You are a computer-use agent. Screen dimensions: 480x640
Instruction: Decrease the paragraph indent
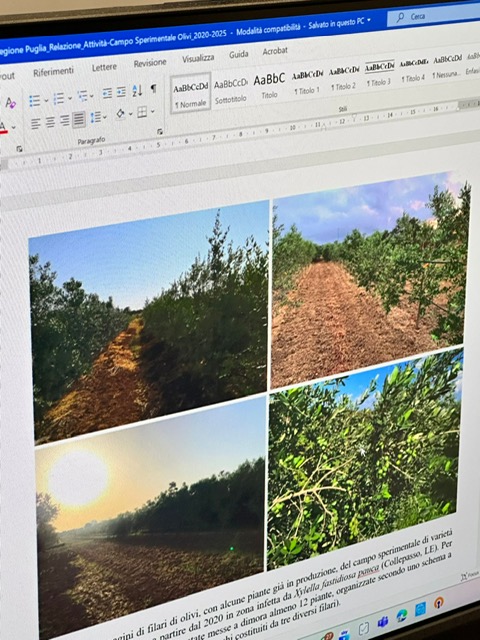(x=107, y=93)
